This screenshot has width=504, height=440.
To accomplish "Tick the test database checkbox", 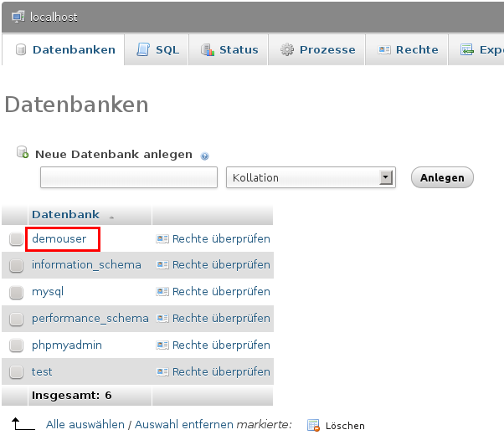I will (x=16, y=372).
